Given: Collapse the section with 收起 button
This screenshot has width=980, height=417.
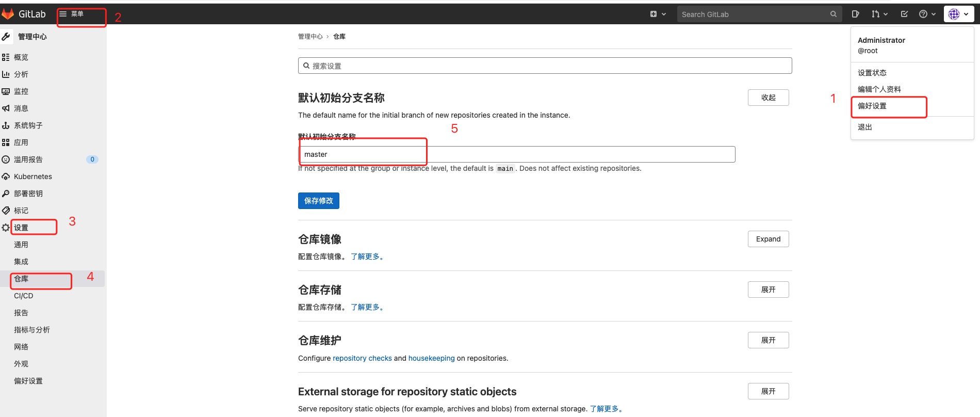Looking at the screenshot, I should coord(768,98).
